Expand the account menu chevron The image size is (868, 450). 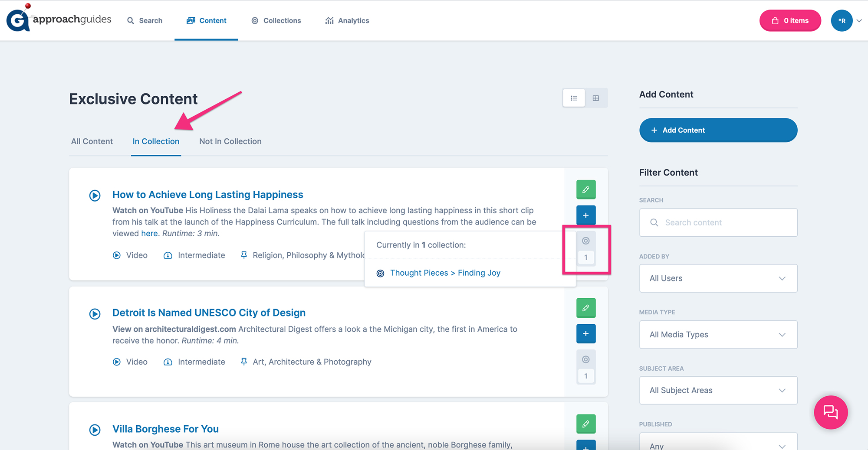(x=859, y=20)
